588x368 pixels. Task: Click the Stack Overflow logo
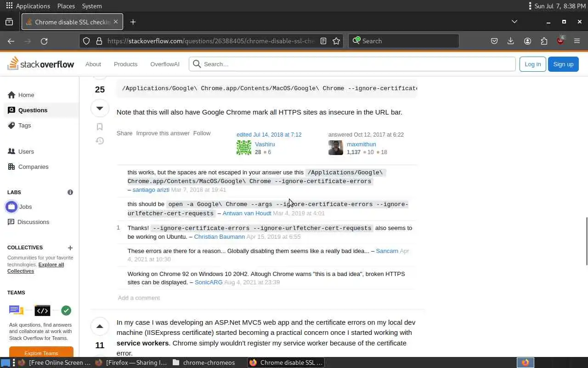(41, 63)
